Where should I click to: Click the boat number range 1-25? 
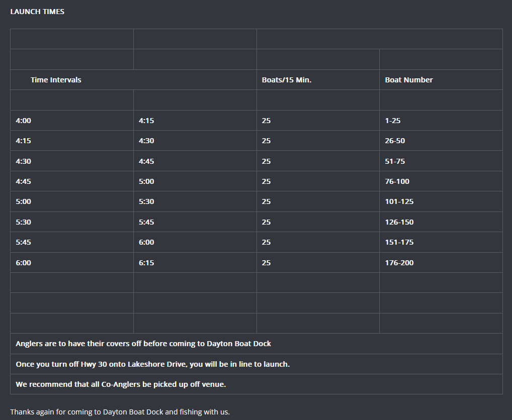(x=393, y=121)
